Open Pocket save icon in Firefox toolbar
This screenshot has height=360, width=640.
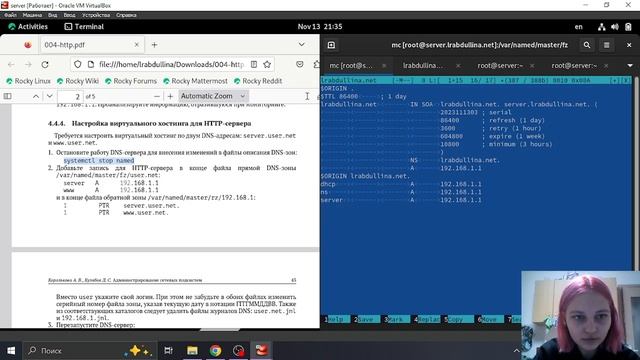[x=300, y=64]
